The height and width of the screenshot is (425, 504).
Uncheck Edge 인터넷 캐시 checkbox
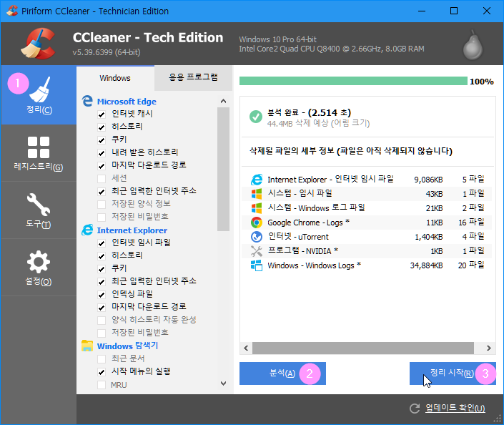(102, 114)
